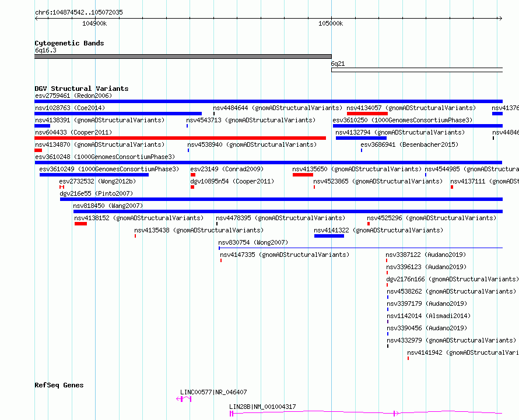Select the esv3610250 (1000GenomesConsortiumPhase3) label
The width and height of the screenshot is (519, 420).
(x=402, y=120)
